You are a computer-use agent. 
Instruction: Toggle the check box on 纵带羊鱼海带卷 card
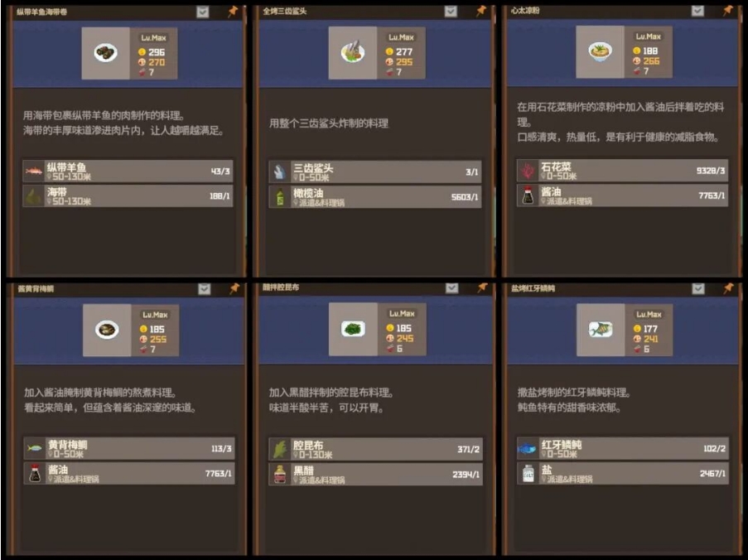point(203,12)
